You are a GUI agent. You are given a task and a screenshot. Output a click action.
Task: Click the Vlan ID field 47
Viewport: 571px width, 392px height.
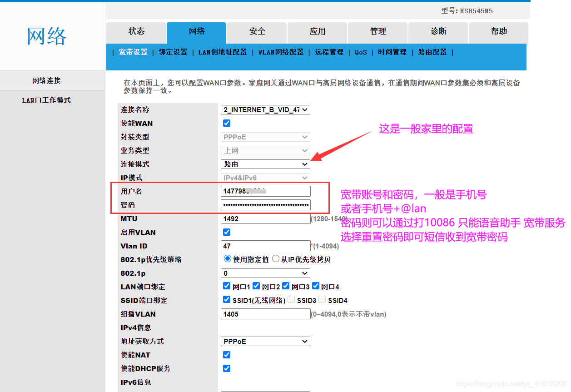pyautogui.click(x=266, y=246)
